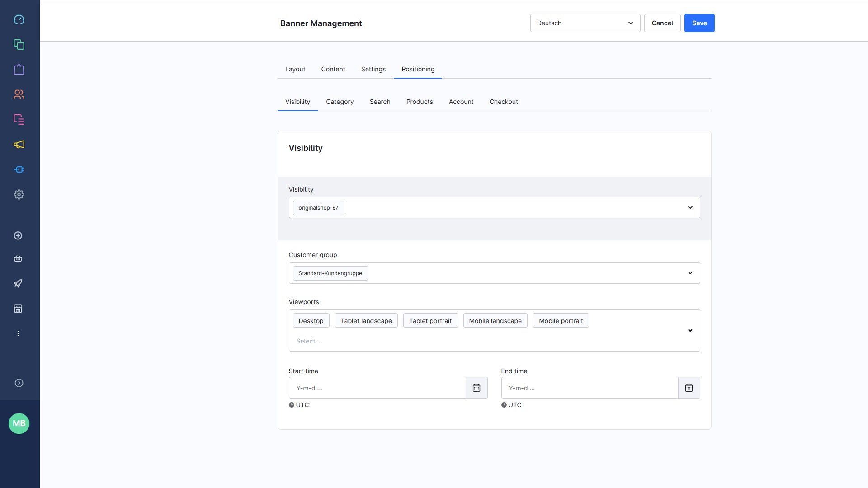Open the Search sub-tab
Viewport: 868px width, 488px height.
coord(380,102)
